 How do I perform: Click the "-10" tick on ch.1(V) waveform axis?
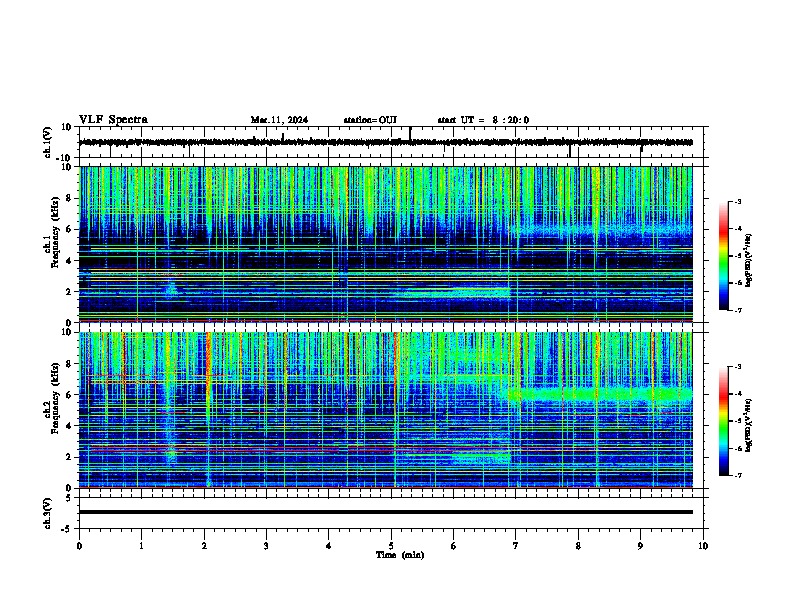click(65, 158)
